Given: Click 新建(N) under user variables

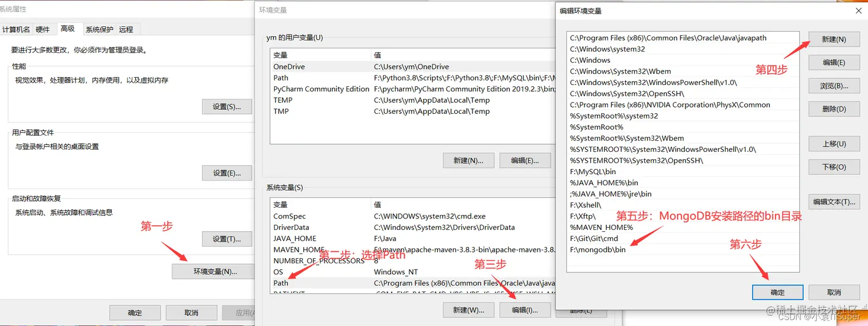Looking at the screenshot, I should pyautogui.click(x=468, y=160).
